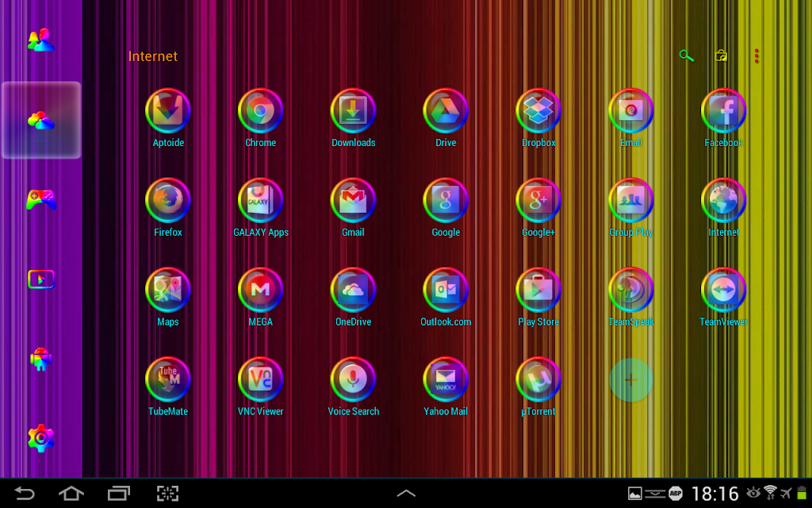Image resolution: width=812 pixels, height=508 pixels.
Task: Open Group Play
Action: coord(631,201)
